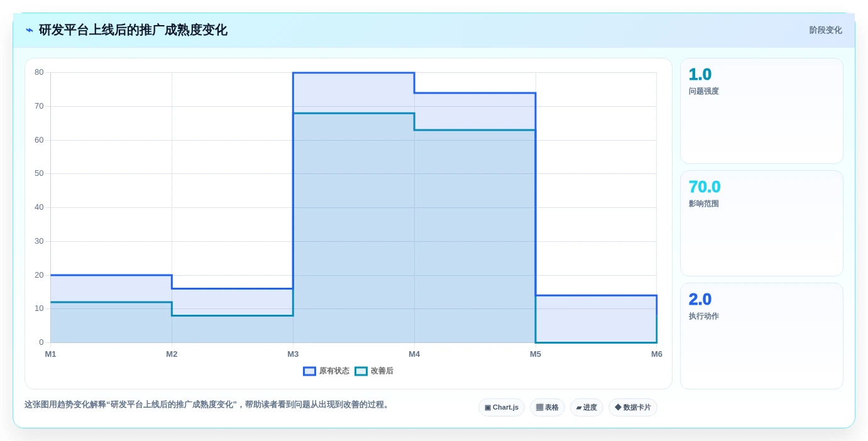Open the 问题强度 1.0 card
Viewport: 868px width, 441px height.
click(x=762, y=111)
